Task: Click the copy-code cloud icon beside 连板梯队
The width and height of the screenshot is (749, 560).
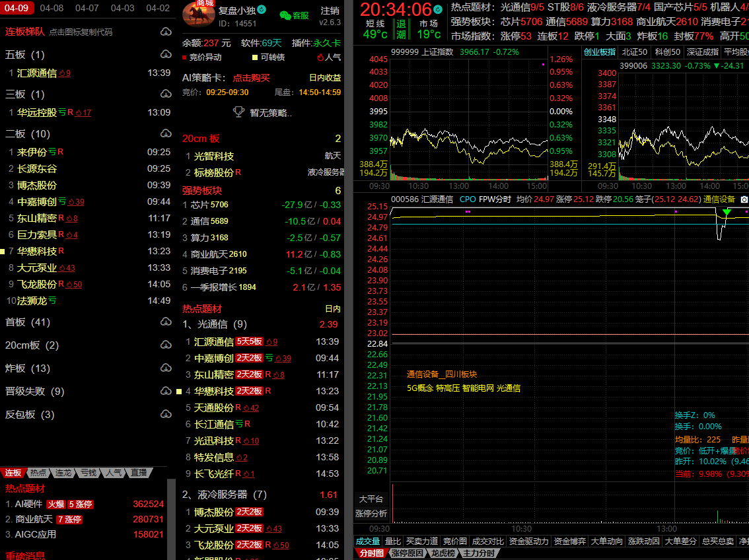Action: pyautogui.click(x=166, y=32)
